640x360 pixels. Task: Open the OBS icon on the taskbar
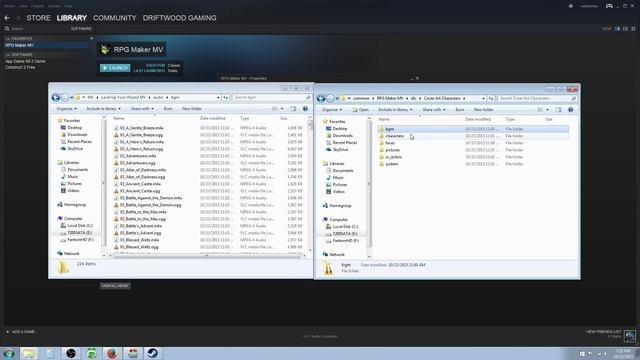click(x=71, y=353)
